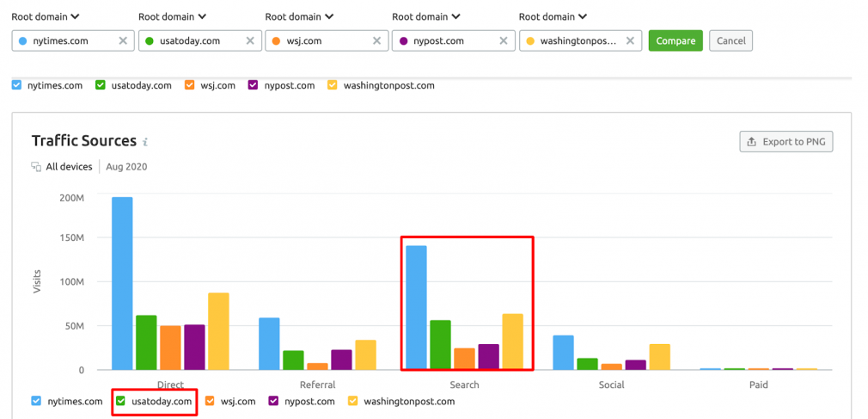The width and height of the screenshot is (868, 419).
Task: Toggle usatoday.com checkbox below the chart
Action: coord(121,401)
